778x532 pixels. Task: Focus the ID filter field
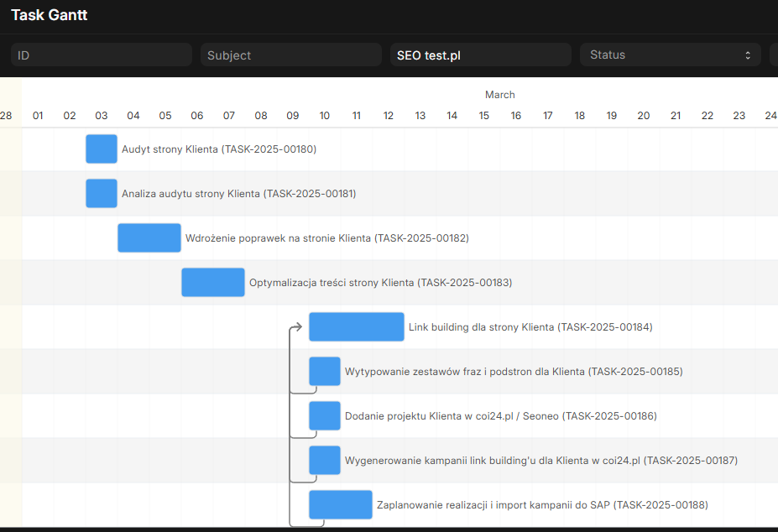[x=102, y=55]
